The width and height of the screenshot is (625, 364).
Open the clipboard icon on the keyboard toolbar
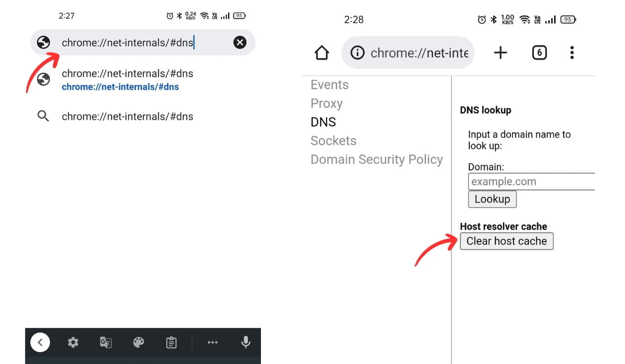171,342
